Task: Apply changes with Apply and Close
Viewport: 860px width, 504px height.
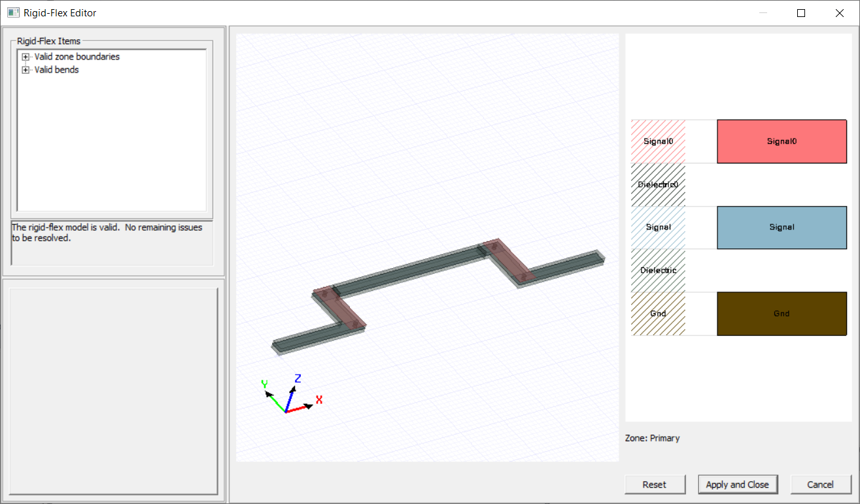Action: click(x=738, y=484)
